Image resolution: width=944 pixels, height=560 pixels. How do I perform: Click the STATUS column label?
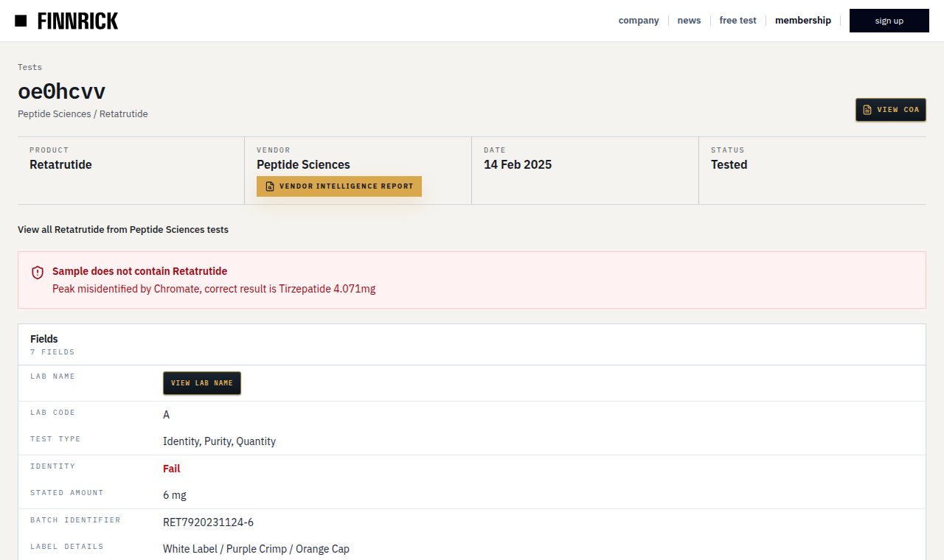728,150
